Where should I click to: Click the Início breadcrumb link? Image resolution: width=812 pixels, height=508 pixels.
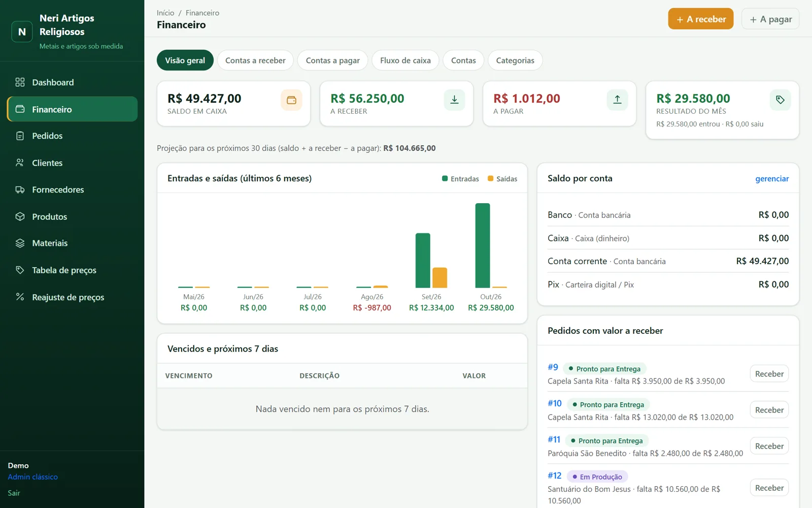[x=165, y=13]
